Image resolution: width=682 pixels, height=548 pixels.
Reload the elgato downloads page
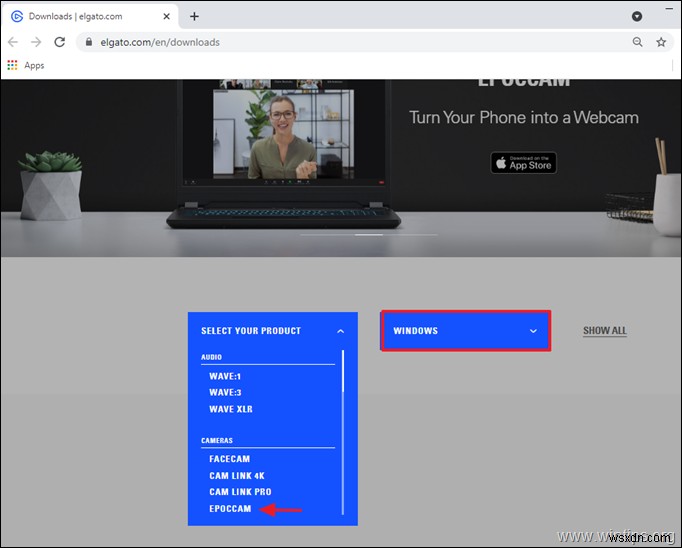pos(60,42)
